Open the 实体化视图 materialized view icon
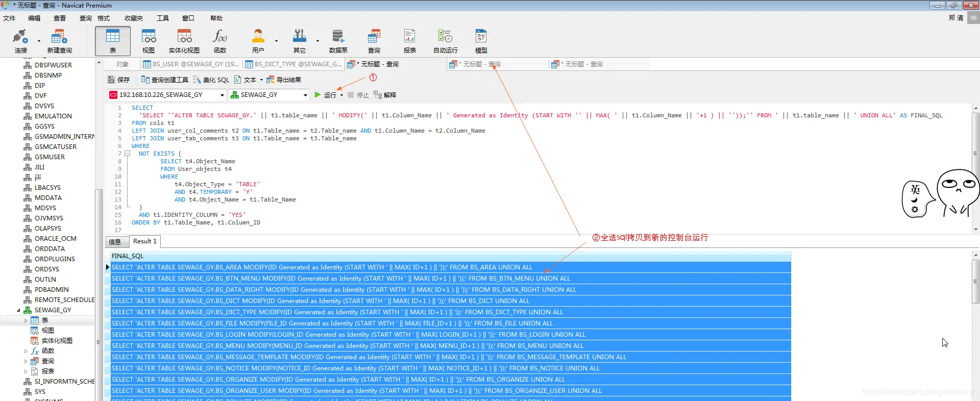 pyautogui.click(x=184, y=41)
